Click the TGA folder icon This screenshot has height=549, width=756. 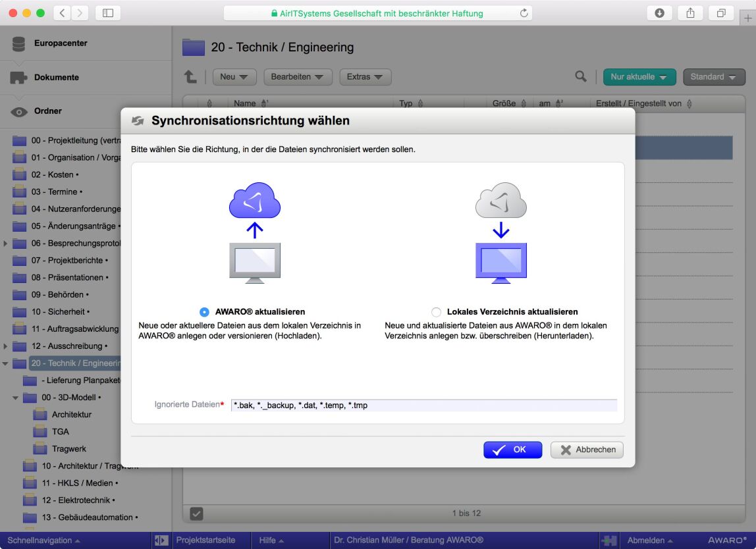[40, 431]
